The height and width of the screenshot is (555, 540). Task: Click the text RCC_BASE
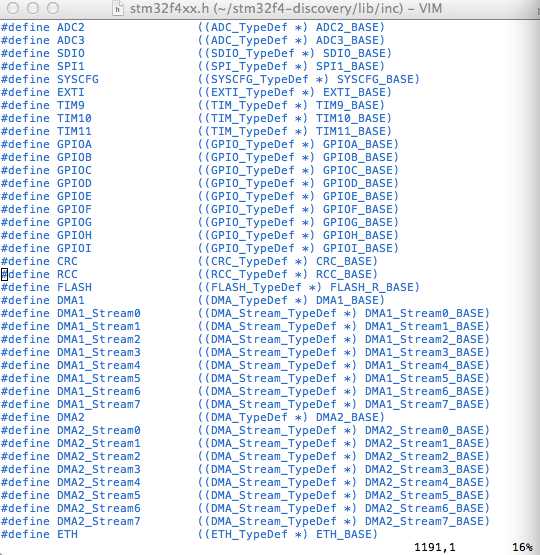[343, 274]
